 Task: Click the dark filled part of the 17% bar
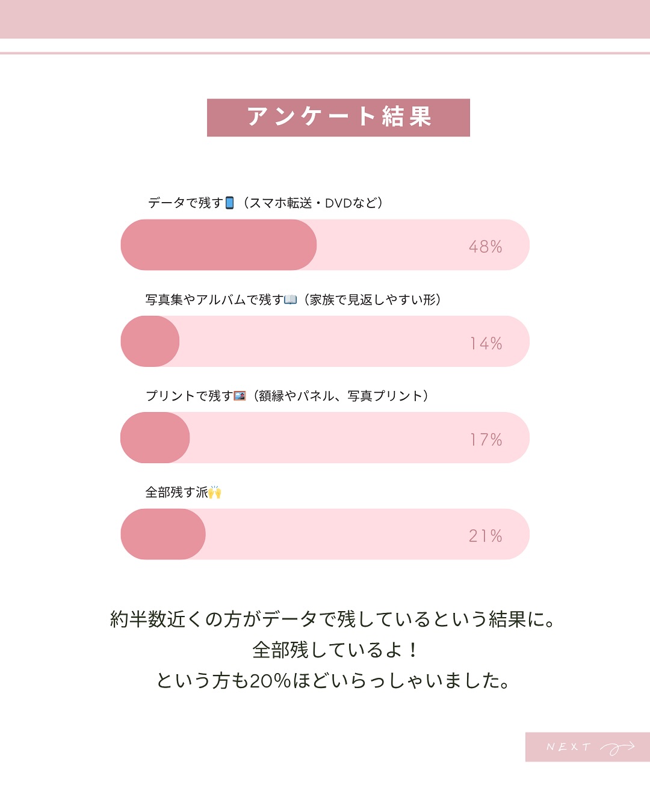click(x=155, y=438)
